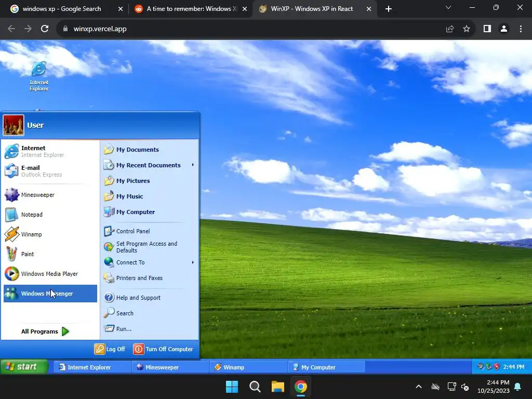Open the Run... dialog
Screen dimensions: 532x399
point(149,329)
